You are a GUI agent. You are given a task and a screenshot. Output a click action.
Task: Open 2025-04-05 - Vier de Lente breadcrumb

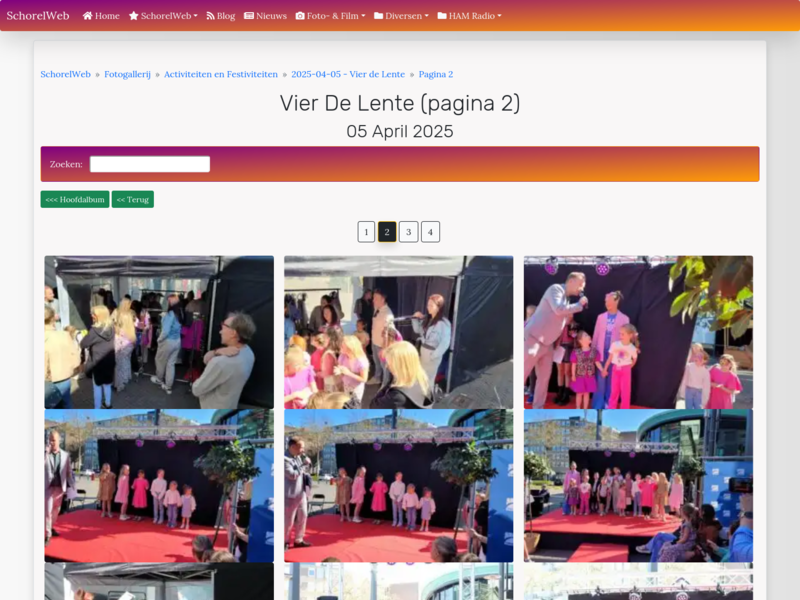pyautogui.click(x=348, y=74)
